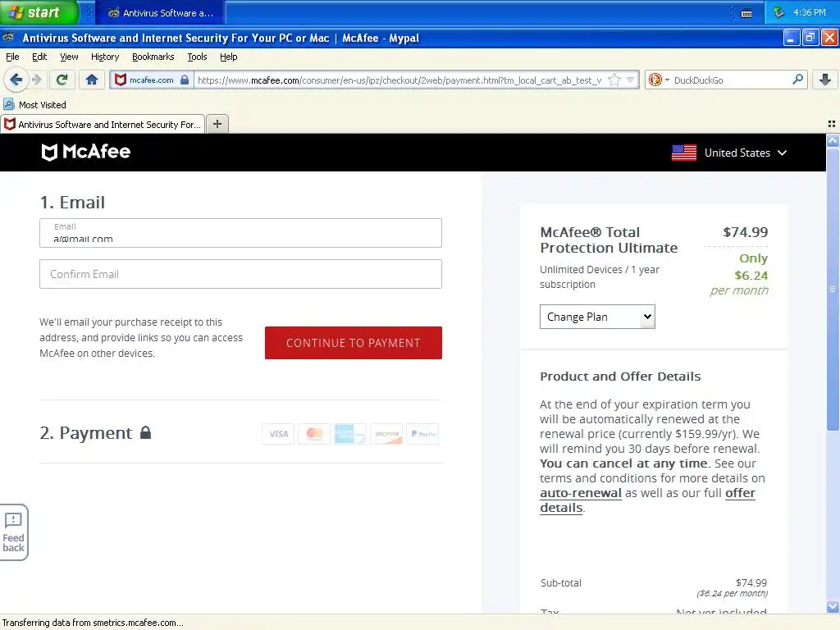Click the Visa card icon
This screenshot has height=630, width=840.
point(278,434)
